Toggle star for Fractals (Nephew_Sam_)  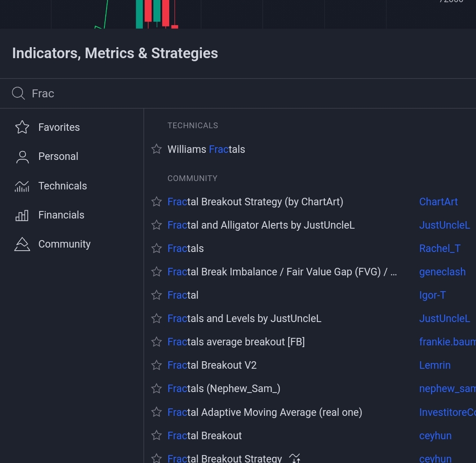(156, 389)
